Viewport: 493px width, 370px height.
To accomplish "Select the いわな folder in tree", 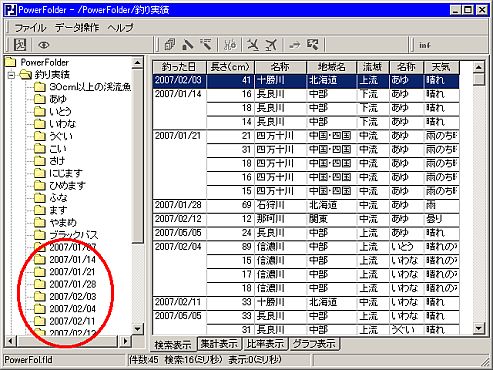I will coord(63,124).
